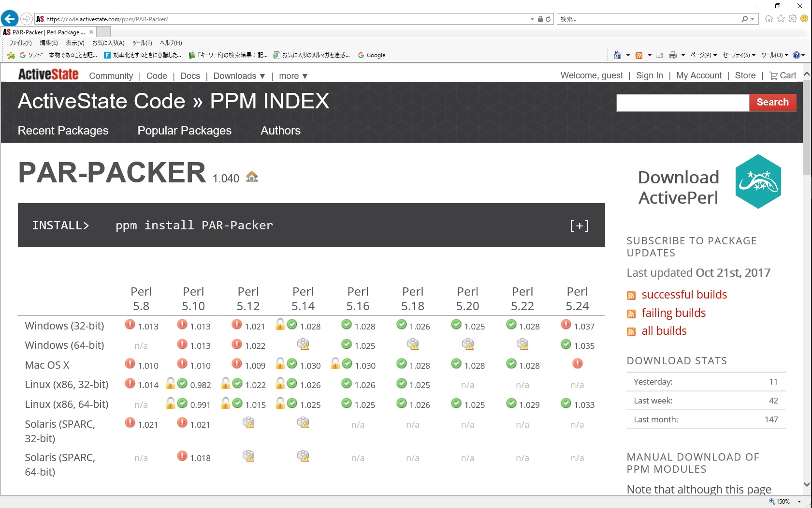This screenshot has width=812, height=508.
Task: Open the ページ(P) dropdown menu
Action: [x=703, y=55]
